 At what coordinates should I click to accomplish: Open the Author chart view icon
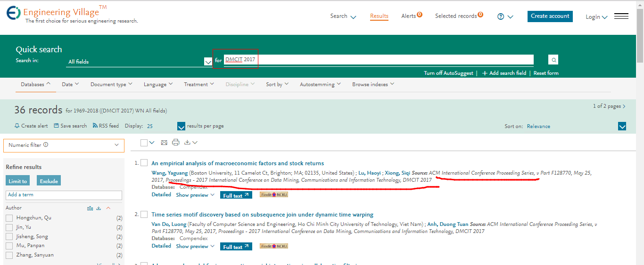point(90,208)
